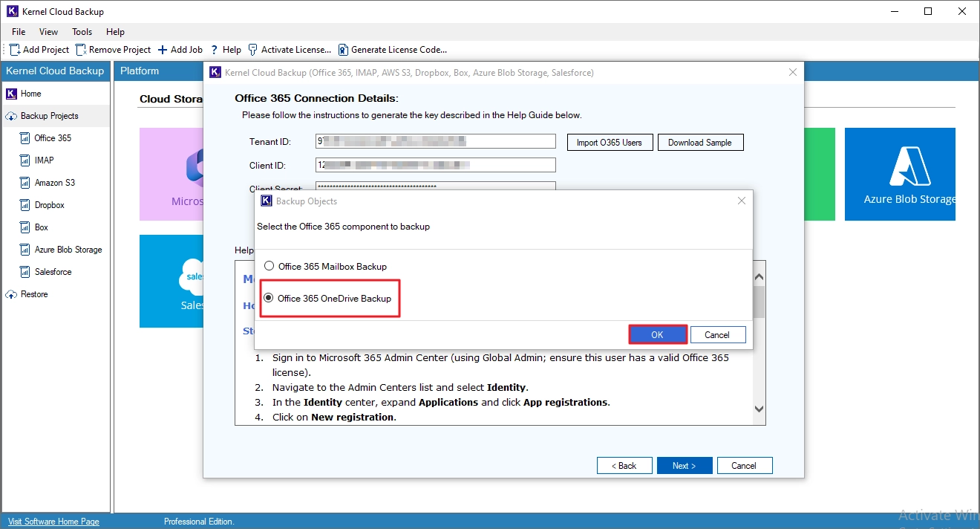The image size is (980, 529).
Task: Select Amazon S3 project in sidebar
Action: [x=54, y=183]
